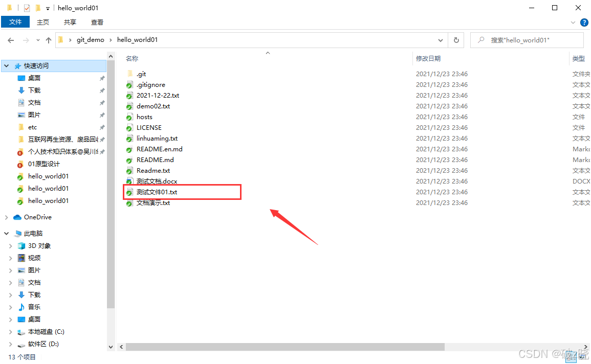The width and height of the screenshot is (591, 364).
Task: Click the 13 个项目 status text
Action: (x=22, y=357)
